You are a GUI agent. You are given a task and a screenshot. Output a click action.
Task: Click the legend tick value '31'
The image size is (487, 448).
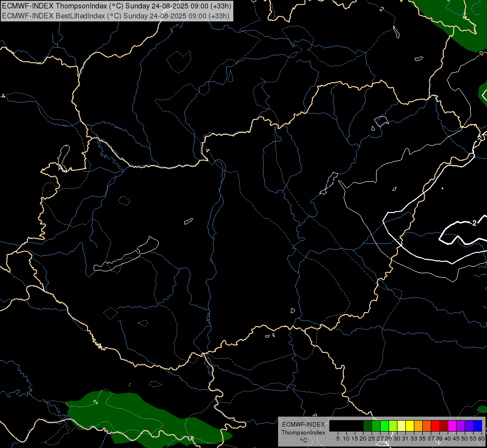(x=405, y=439)
